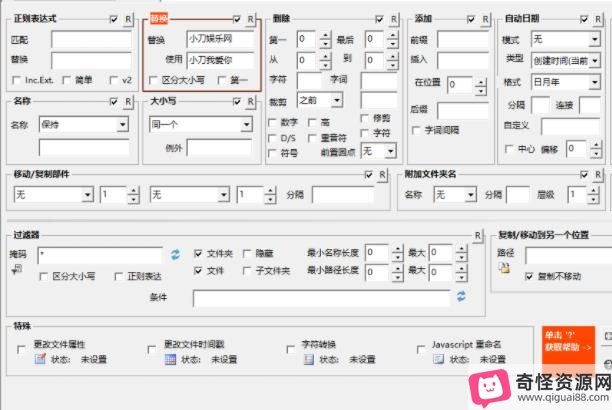The image size is (612, 410).
Task: Click the Javascript 重命名 status icon
Action: coord(438,359)
